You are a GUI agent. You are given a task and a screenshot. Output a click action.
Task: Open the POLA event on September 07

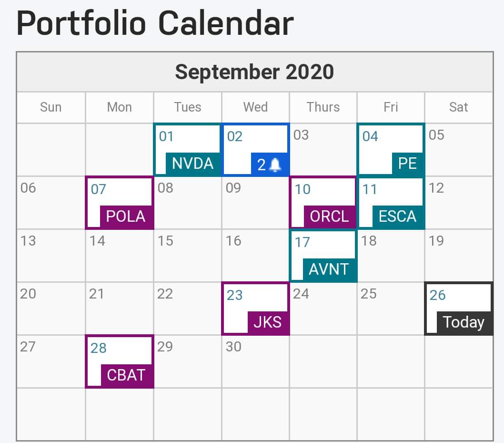126,216
